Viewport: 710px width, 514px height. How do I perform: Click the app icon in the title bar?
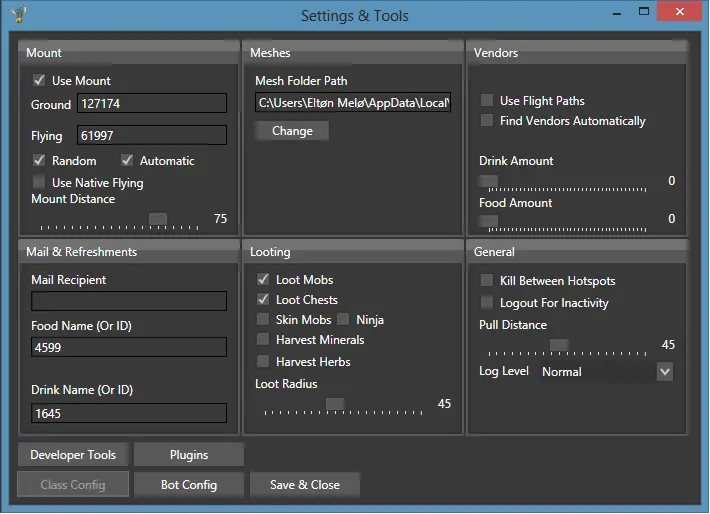pyautogui.click(x=18, y=14)
